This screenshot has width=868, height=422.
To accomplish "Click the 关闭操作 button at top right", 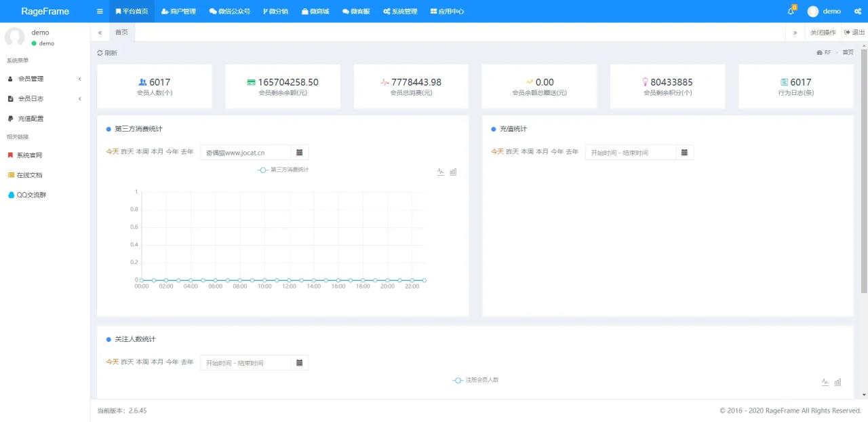I will (x=823, y=32).
